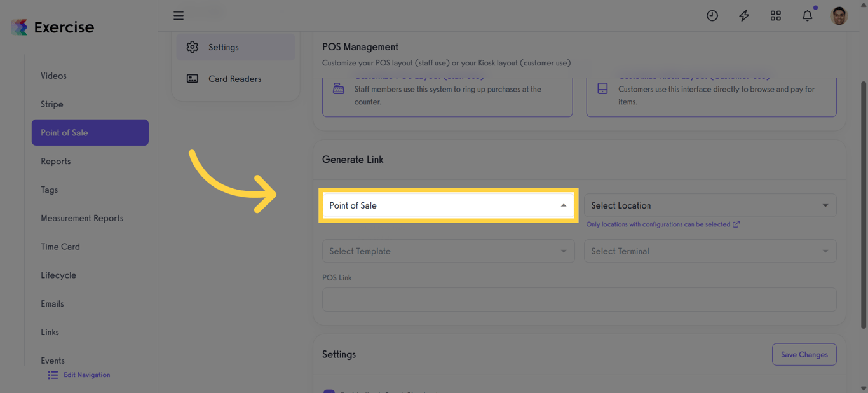Expand the Select Terminal dropdown
This screenshot has width=868, height=393.
(x=710, y=251)
